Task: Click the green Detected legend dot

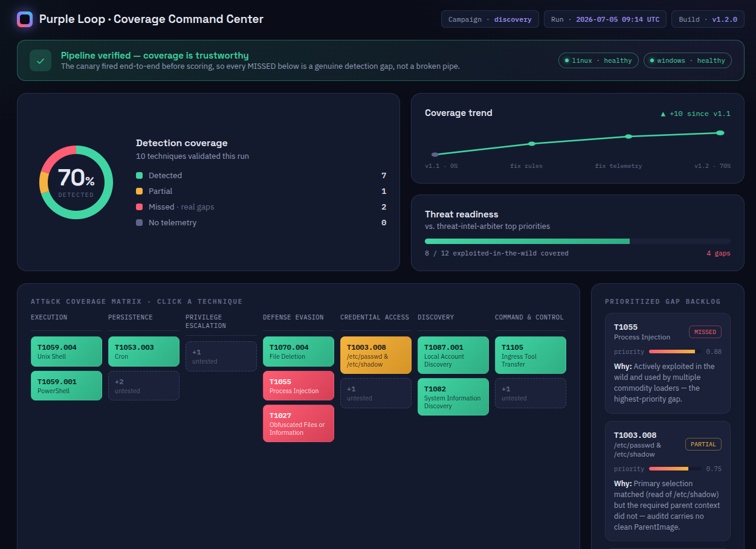Action: [x=140, y=175]
